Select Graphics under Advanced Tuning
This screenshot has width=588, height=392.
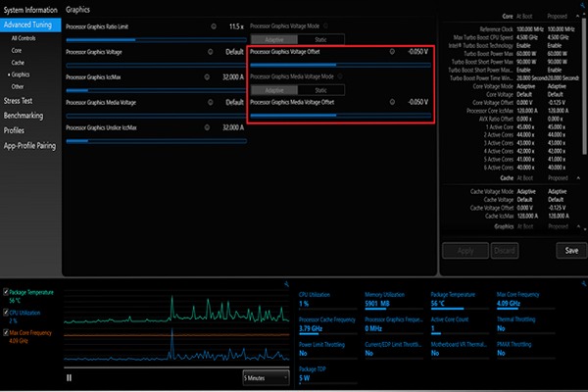point(21,74)
